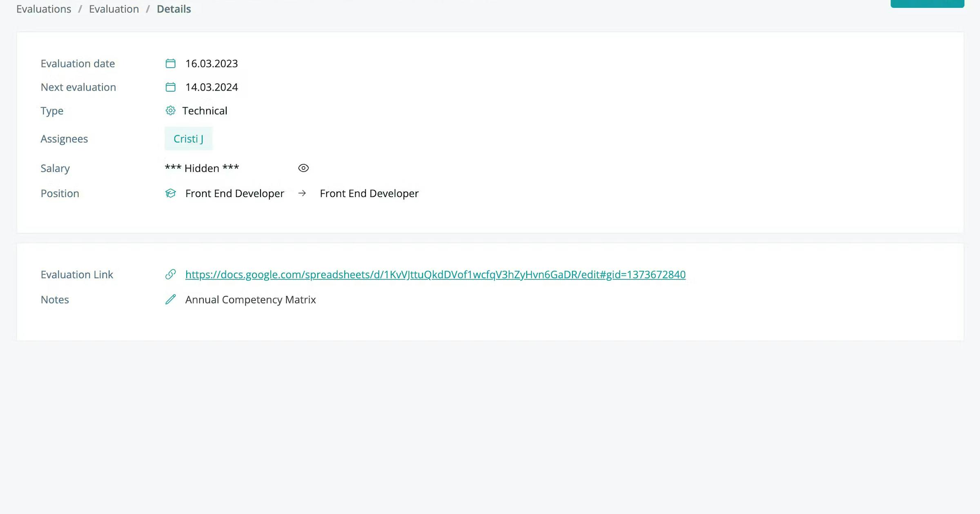Image resolution: width=980 pixels, height=514 pixels.
Task: Click the Salary label
Action: [x=55, y=168]
